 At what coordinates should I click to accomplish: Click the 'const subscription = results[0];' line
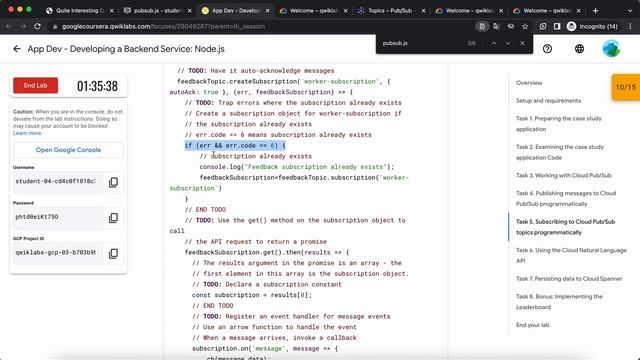(x=252, y=295)
